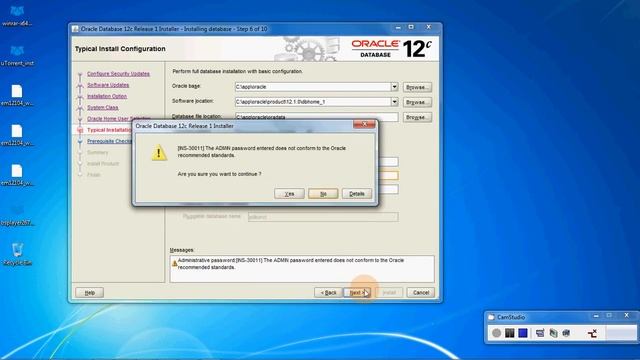Click the installer window title icon
640x360 pixels.
(75, 29)
